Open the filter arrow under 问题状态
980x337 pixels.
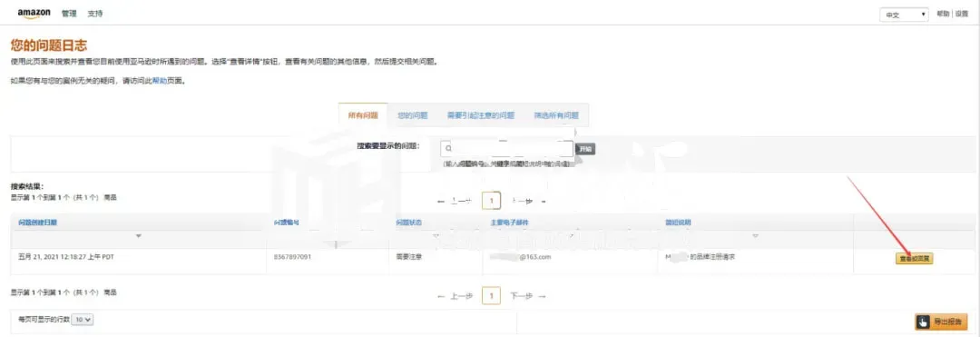(x=436, y=236)
